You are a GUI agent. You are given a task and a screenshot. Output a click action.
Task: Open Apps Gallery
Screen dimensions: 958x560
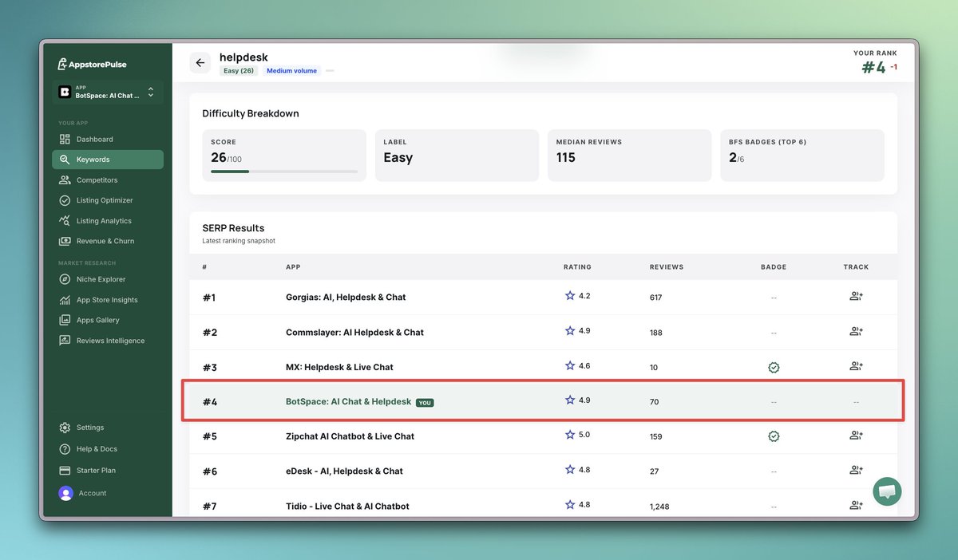(x=108, y=320)
